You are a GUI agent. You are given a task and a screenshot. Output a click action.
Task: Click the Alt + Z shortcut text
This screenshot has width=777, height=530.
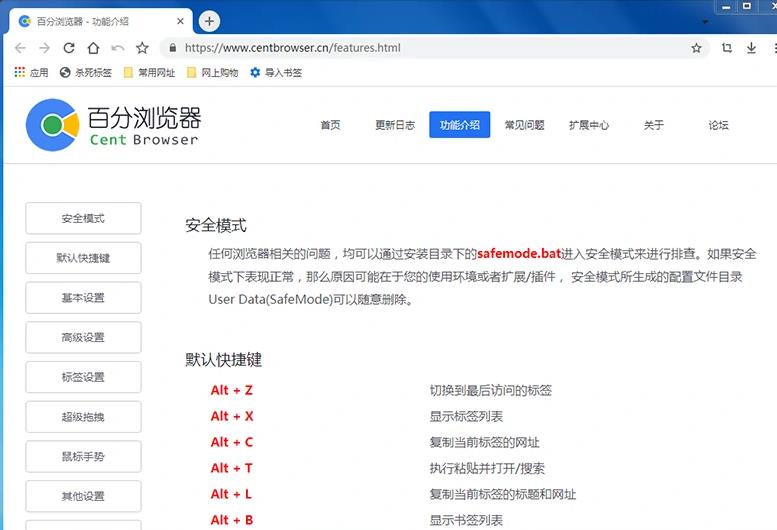point(231,390)
